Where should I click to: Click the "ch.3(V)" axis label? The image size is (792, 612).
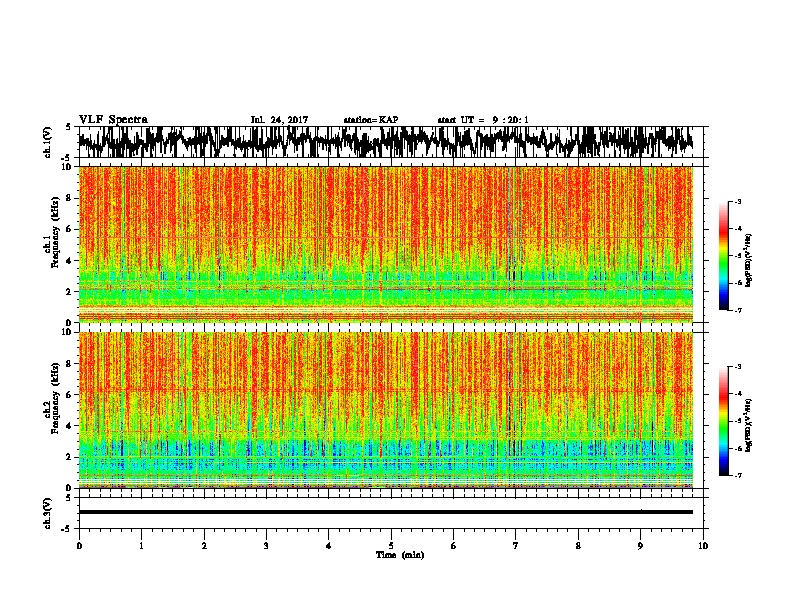(47, 513)
